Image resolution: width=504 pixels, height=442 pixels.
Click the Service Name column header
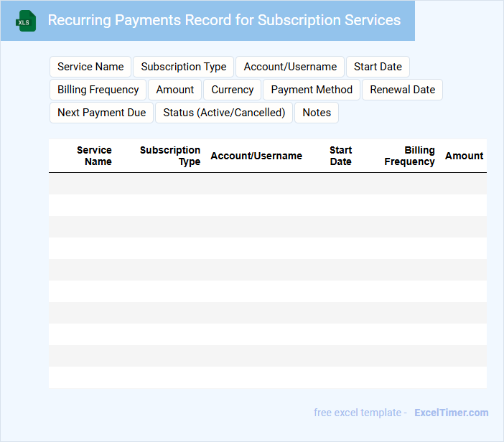click(x=94, y=156)
